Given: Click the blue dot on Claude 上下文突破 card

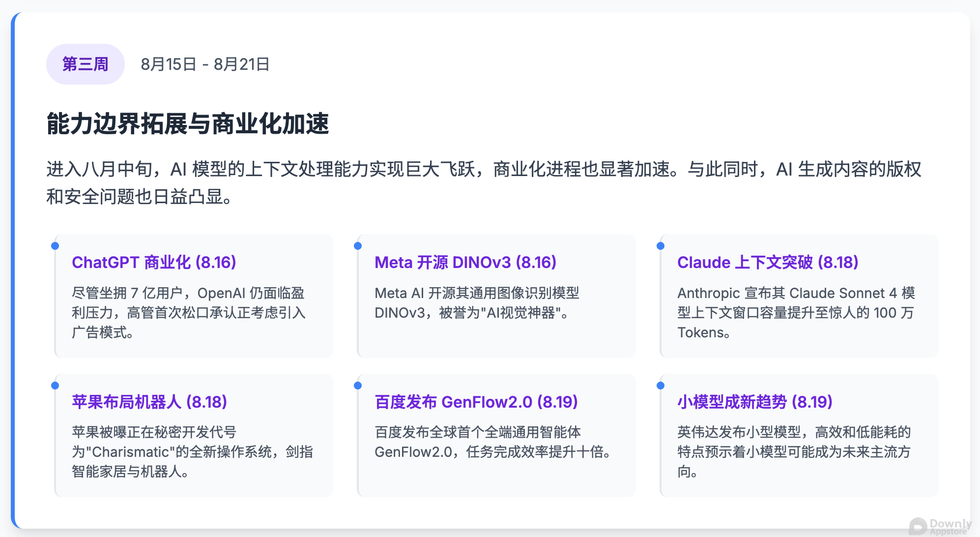Looking at the screenshot, I should tap(661, 246).
